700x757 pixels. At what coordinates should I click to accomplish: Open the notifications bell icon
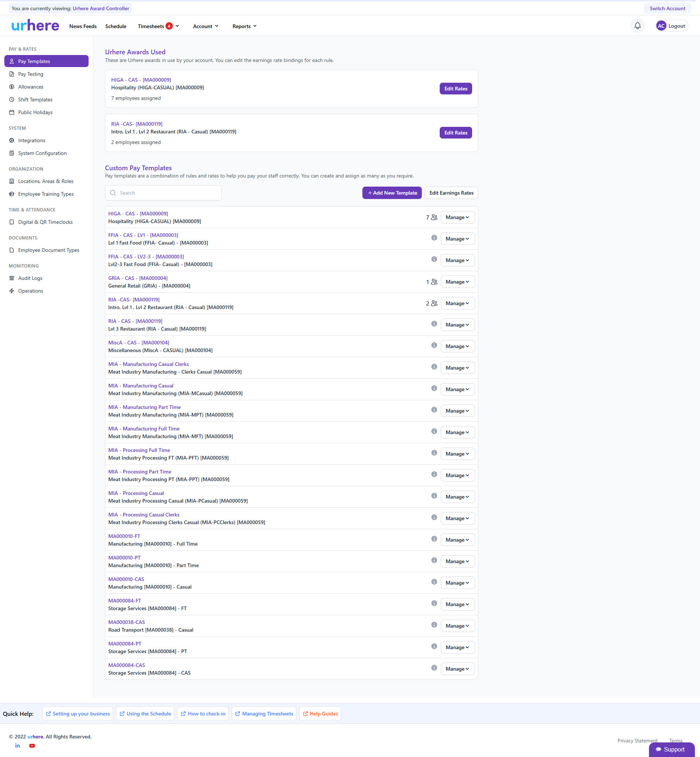point(638,26)
